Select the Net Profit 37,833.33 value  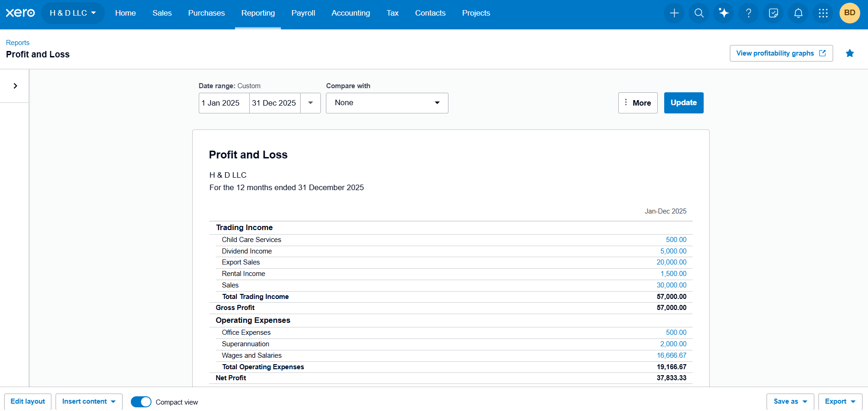tap(672, 378)
